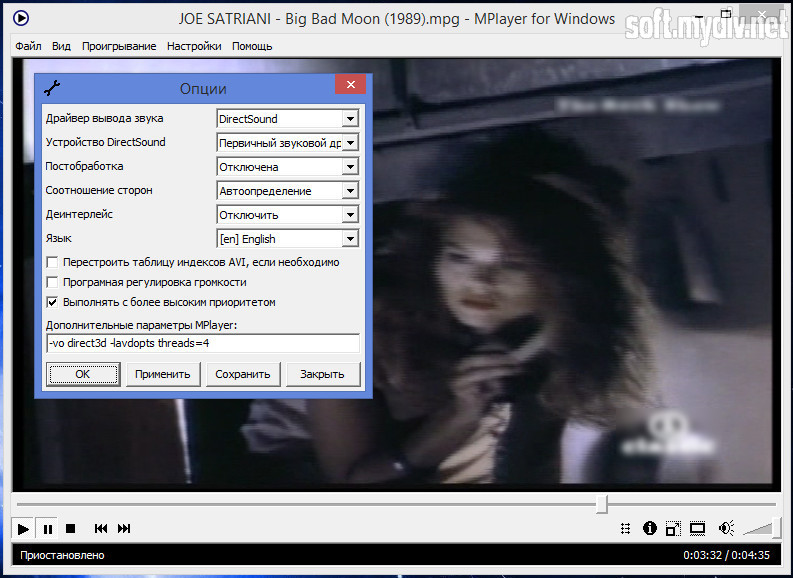This screenshot has height=578, width=793.
Task: Skip to the previous track
Action: 101,528
